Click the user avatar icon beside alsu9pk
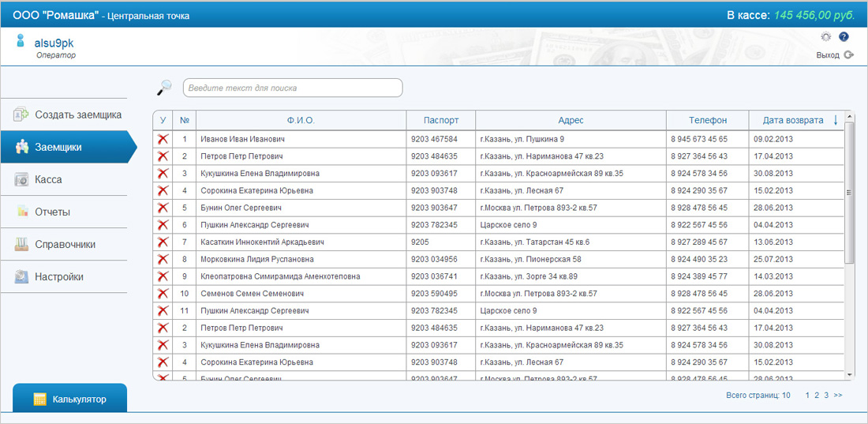This screenshot has height=424, width=868. click(21, 40)
